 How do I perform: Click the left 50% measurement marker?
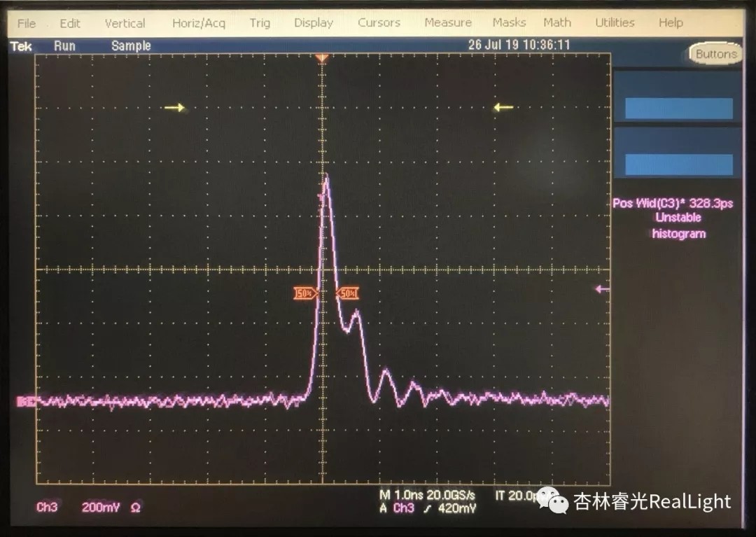pyautogui.click(x=306, y=293)
